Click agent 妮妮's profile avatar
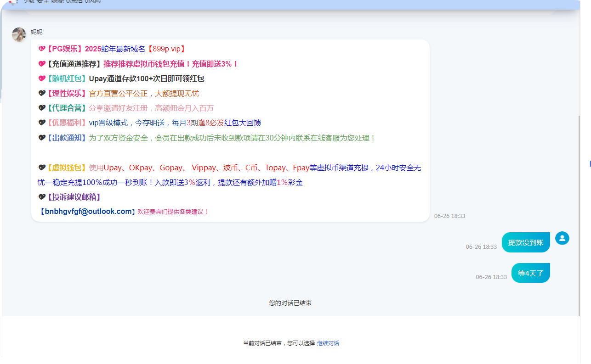The height and width of the screenshot is (364, 591). tap(19, 34)
